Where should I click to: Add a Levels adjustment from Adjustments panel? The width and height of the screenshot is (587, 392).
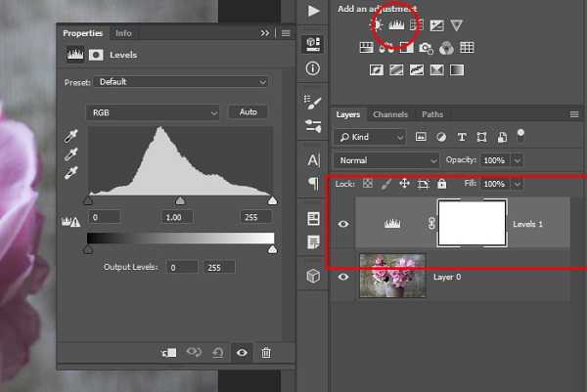[x=396, y=25]
